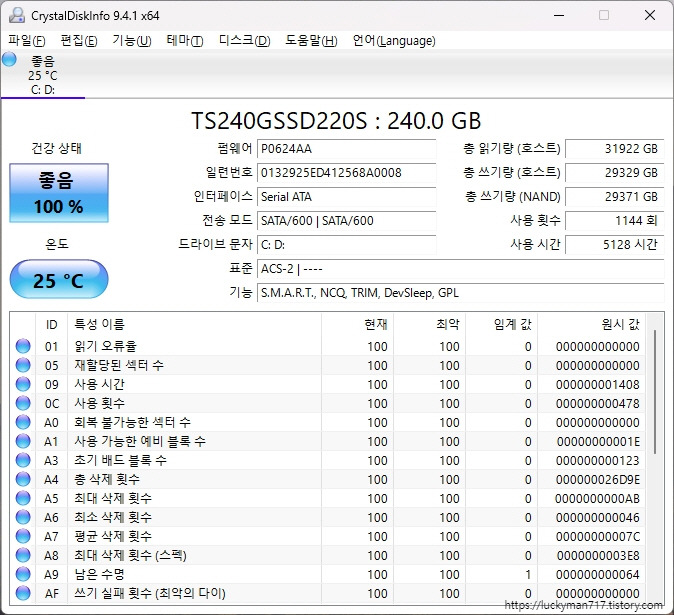Image resolution: width=674 pixels, height=615 pixels.
Task: Click the 임계 값 column header
Action: tap(502, 324)
